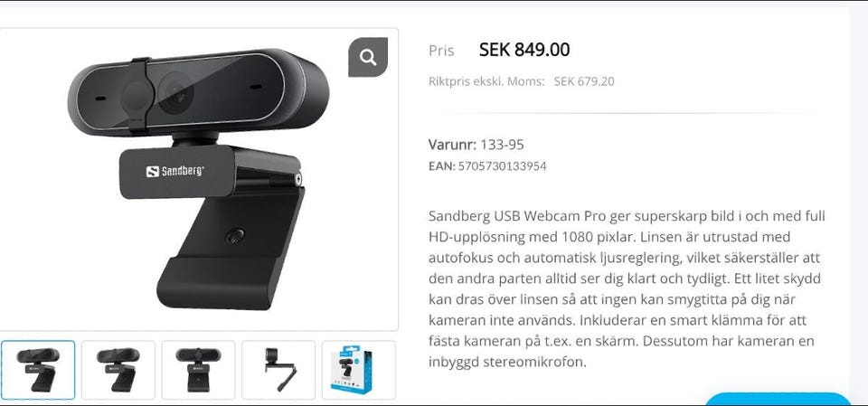Click the webcam lens in the main image

[176, 94]
